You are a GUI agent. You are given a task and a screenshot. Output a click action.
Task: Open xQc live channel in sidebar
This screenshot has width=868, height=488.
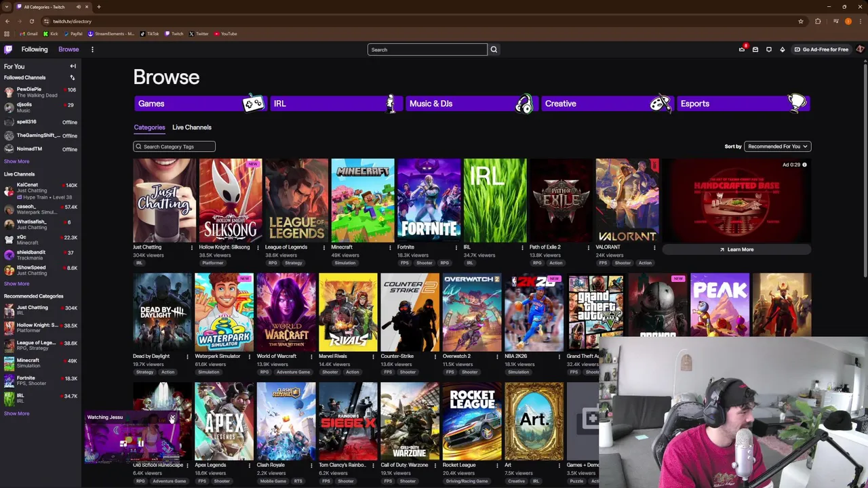[41, 239]
